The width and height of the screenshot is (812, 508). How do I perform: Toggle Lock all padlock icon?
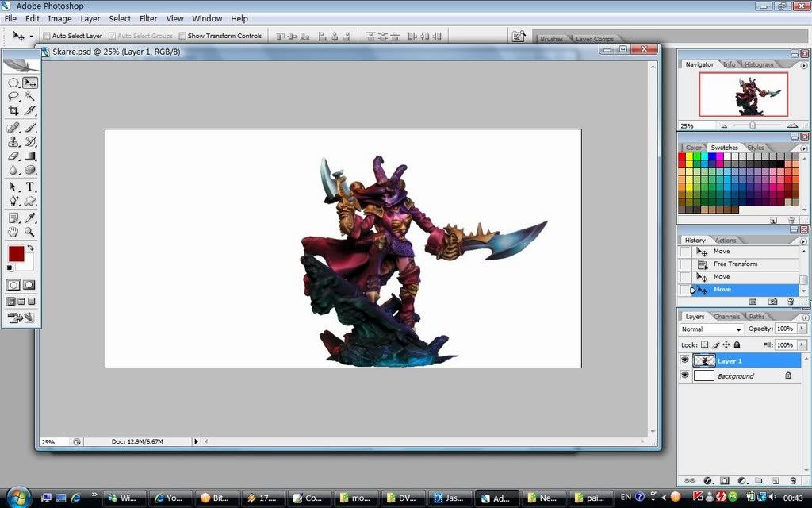[737, 344]
